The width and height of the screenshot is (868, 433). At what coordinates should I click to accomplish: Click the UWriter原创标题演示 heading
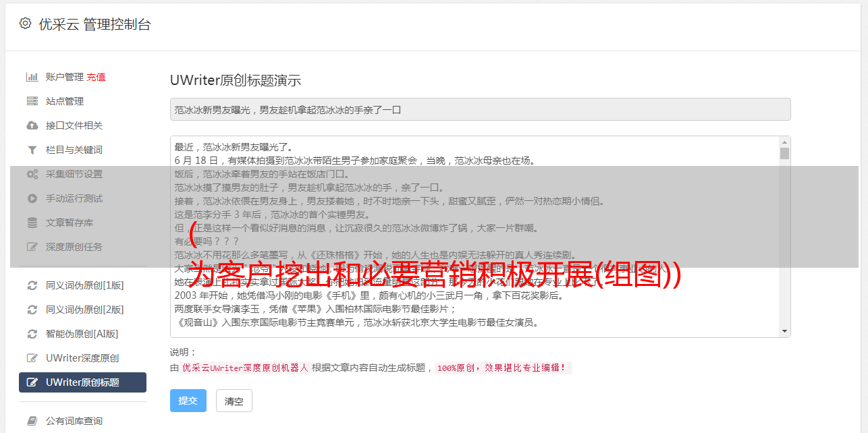(x=236, y=80)
